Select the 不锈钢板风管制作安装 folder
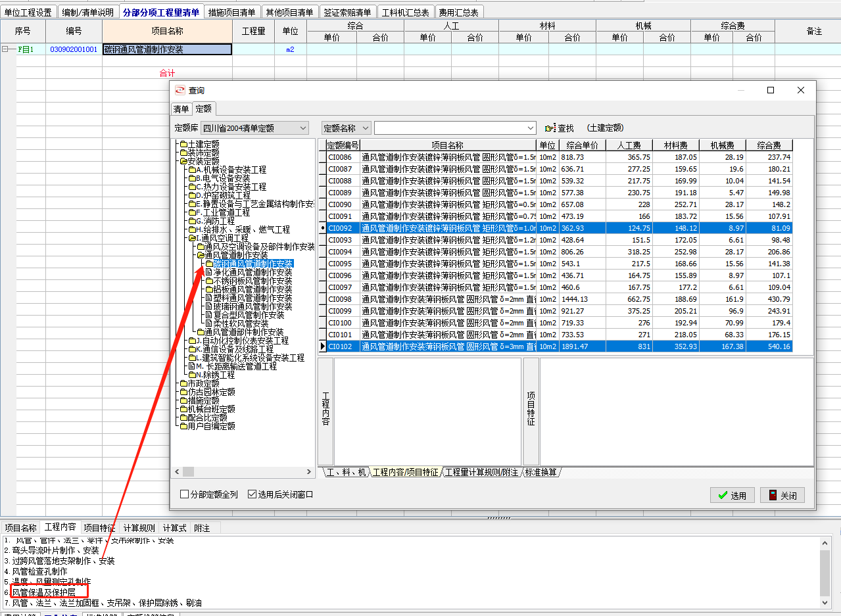 (252, 281)
